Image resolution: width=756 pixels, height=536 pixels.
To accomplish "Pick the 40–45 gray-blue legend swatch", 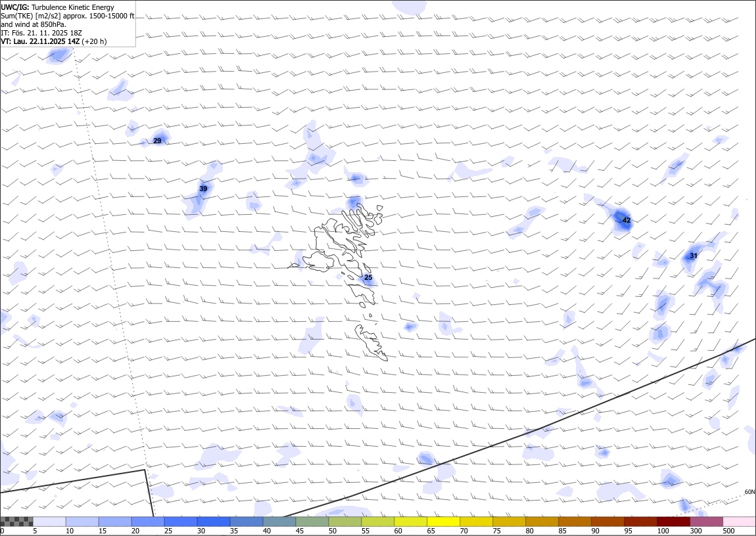I will [x=279, y=522].
